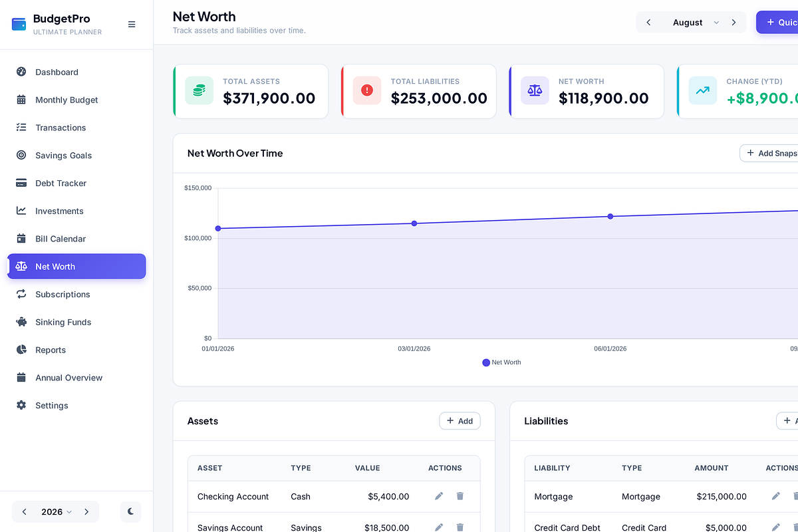Open Savings Goals section
The width and height of the screenshot is (798, 532).
pos(76,156)
